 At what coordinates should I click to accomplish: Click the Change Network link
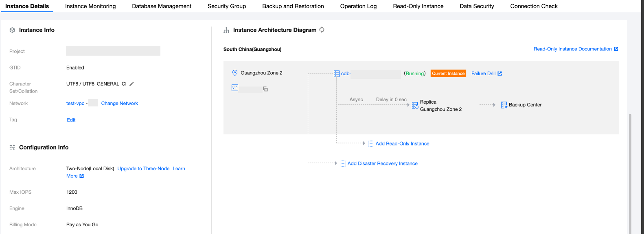(120, 104)
